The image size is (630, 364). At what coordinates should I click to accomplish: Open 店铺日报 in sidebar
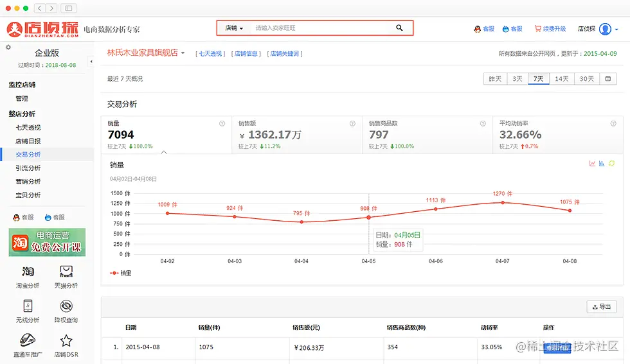point(28,141)
